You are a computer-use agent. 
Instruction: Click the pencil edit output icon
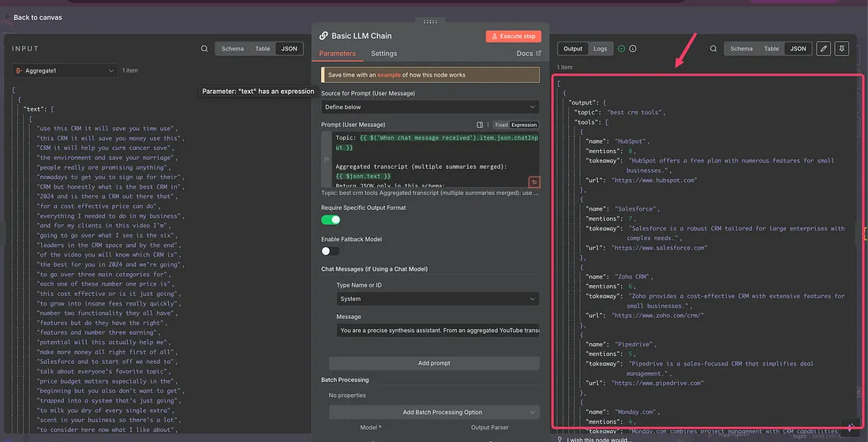[824, 49]
